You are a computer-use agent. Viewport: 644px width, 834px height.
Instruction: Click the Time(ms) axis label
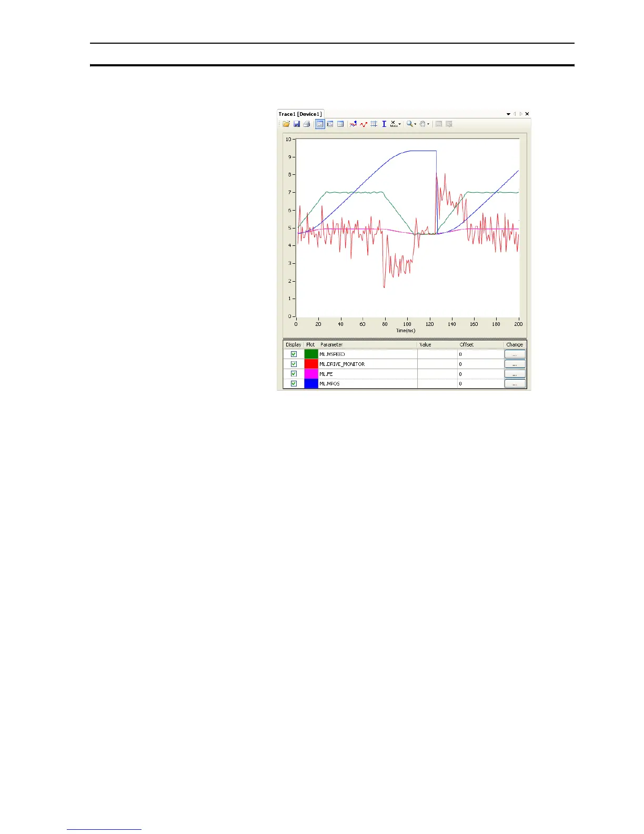tap(406, 331)
